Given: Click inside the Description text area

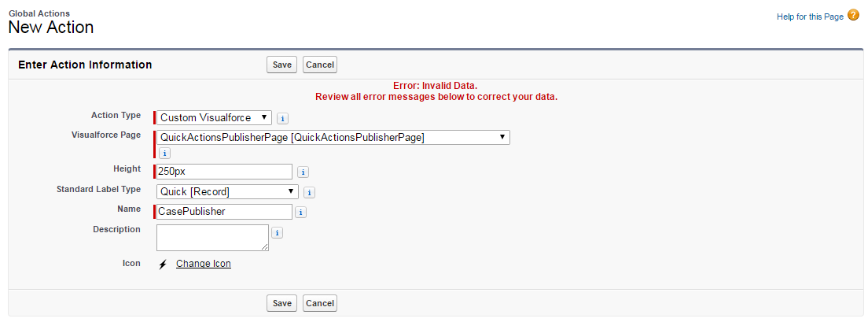Looking at the screenshot, I should (x=212, y=238).
